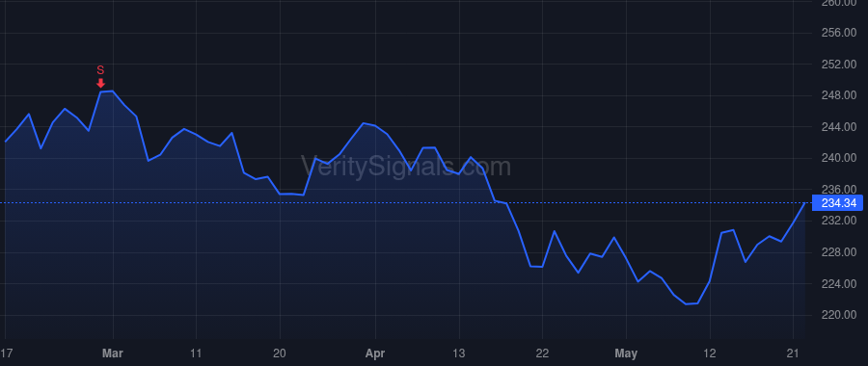868x366 pixels.
Task: Click the 244.00 price axis label
Action: [839, 126]
